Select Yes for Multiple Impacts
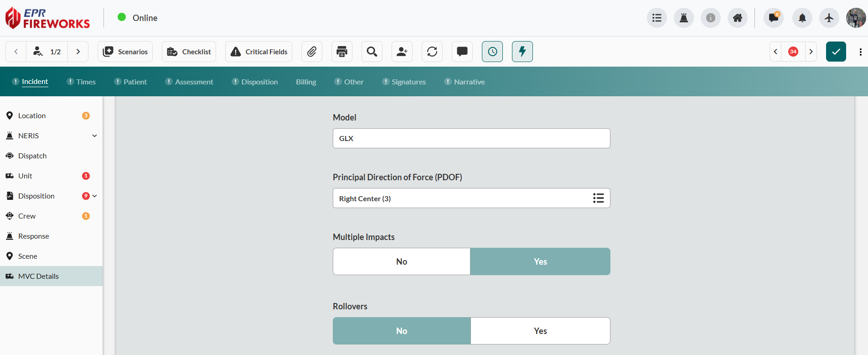868x355 pixels. [x=540, y=261]
